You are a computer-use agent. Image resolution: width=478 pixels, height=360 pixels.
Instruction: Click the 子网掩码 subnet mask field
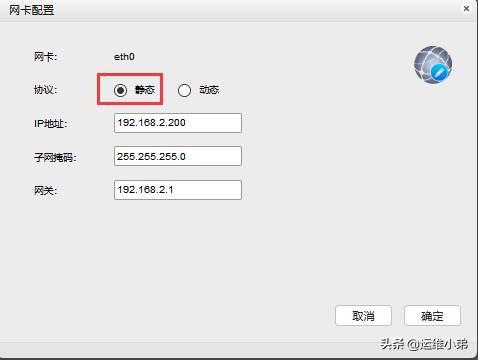click(x=178, y=156)
